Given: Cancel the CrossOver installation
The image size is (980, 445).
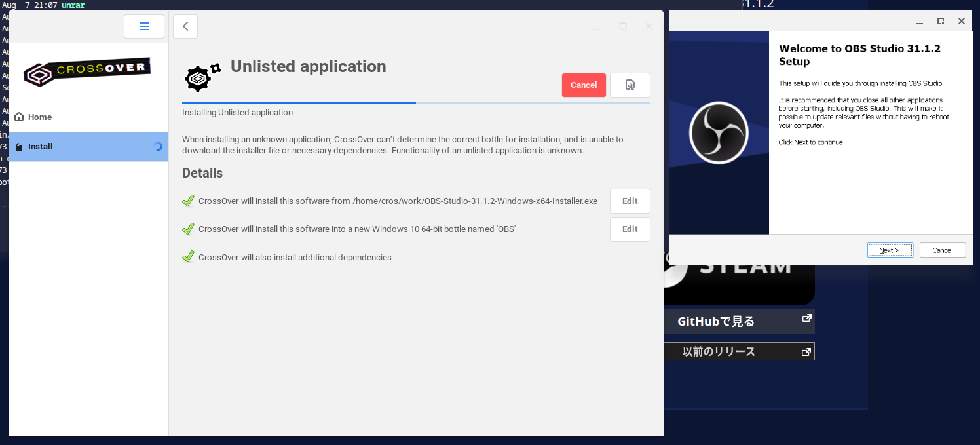Looking at the screenshot, I should (584, 85).
